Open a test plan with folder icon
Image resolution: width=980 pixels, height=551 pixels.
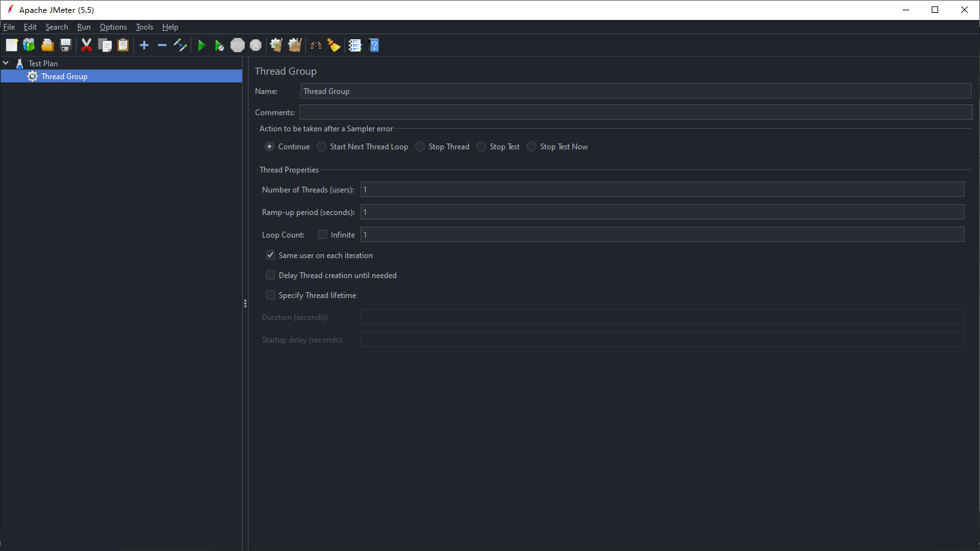[x=47, y=45]
